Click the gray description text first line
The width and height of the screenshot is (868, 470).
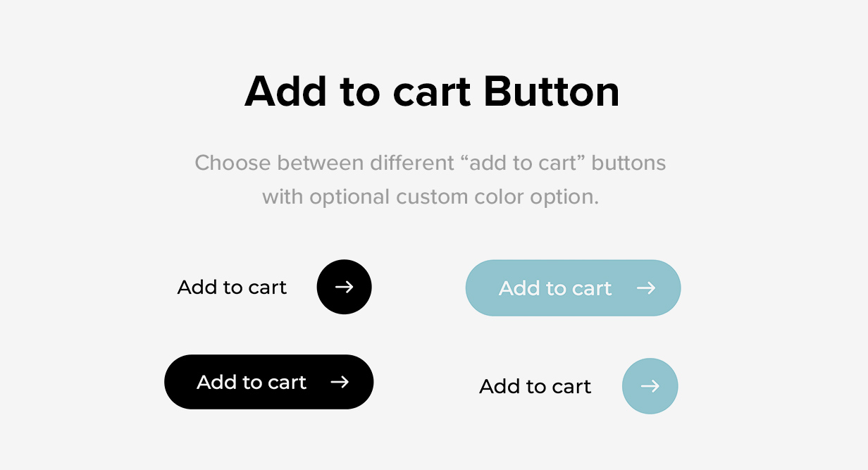[430, 163]
